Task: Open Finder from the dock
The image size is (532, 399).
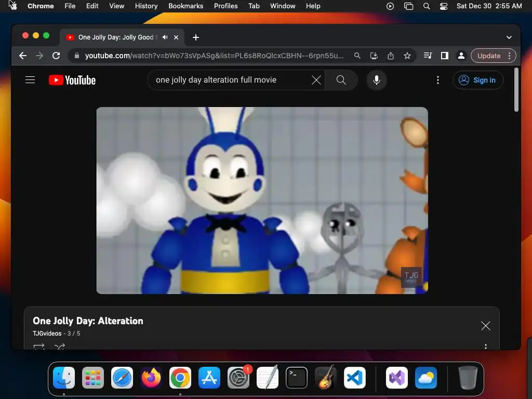Action: [64, 378]
